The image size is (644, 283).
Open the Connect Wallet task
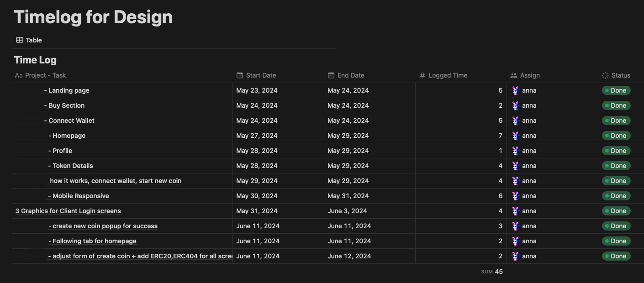[x=69, y=121]
